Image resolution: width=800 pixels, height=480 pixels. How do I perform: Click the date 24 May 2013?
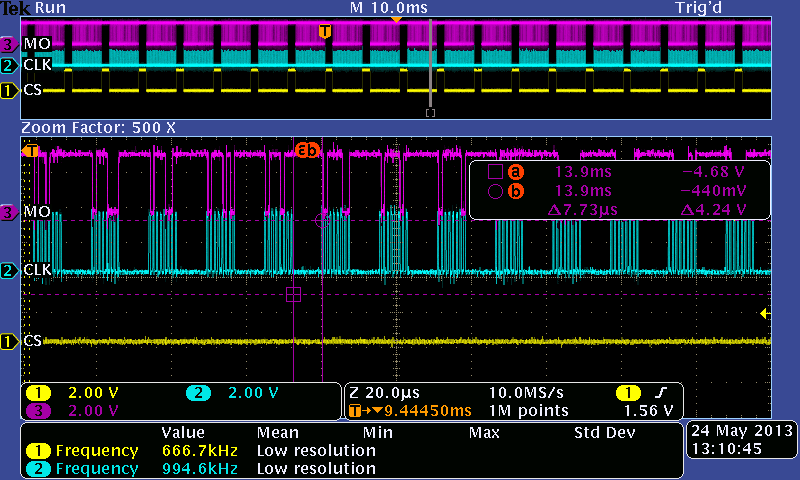(742, 431)
